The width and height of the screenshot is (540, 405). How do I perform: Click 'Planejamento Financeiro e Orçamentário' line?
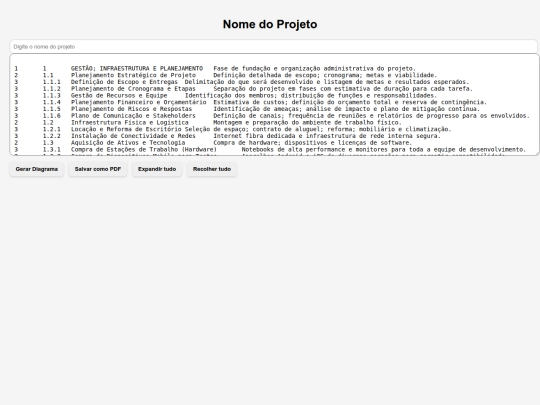coord(138,102)
